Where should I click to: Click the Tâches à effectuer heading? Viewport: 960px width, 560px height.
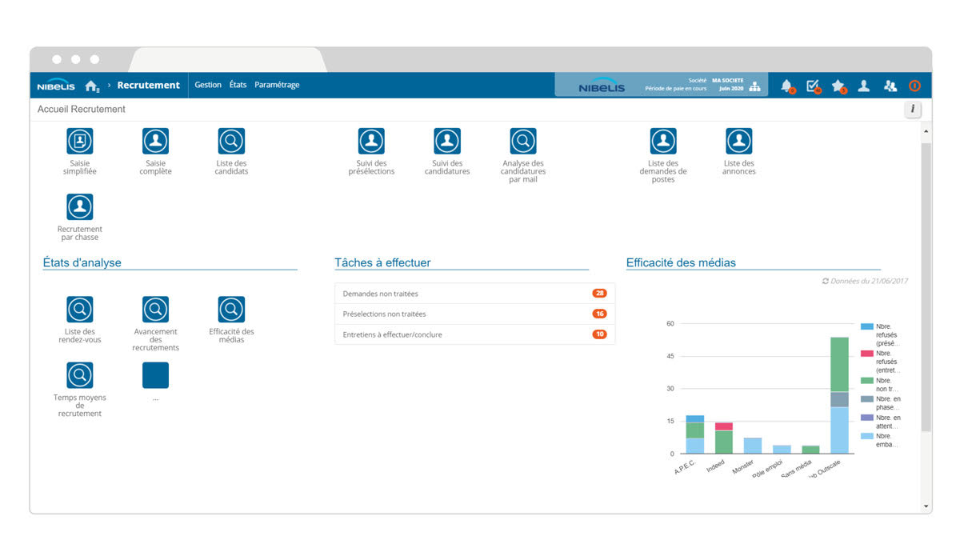tap(382, 262)
